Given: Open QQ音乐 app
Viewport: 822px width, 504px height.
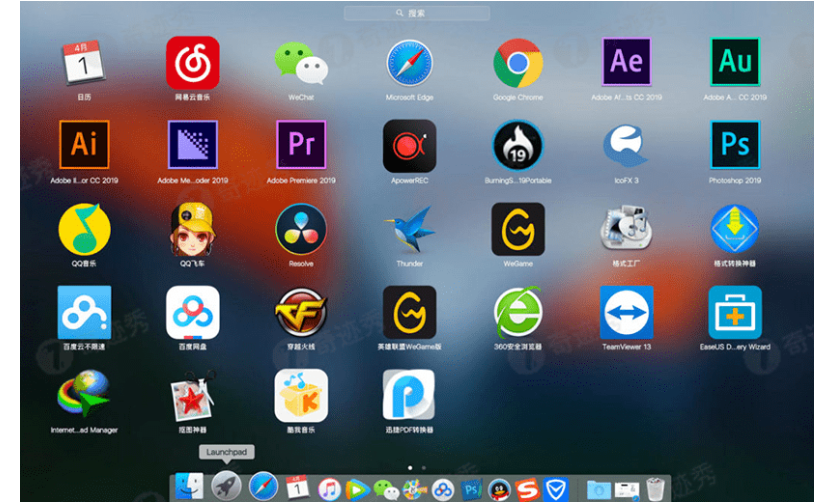Looking at the screenshot, I should coord(84,229).
